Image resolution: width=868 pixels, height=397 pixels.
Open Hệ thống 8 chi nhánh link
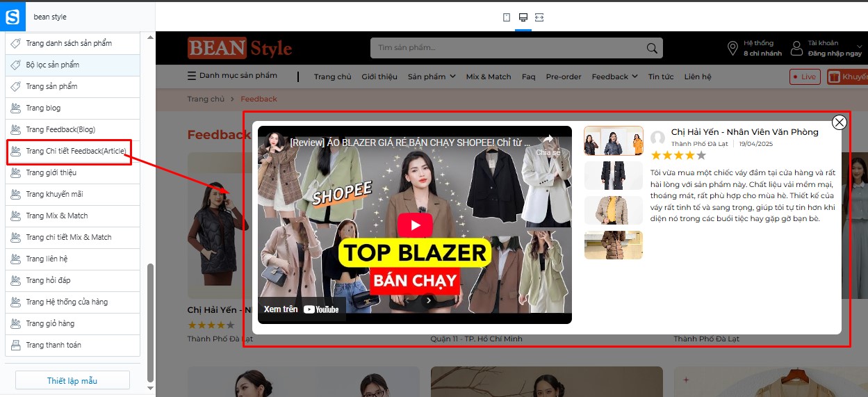click(x=762, y=48)
